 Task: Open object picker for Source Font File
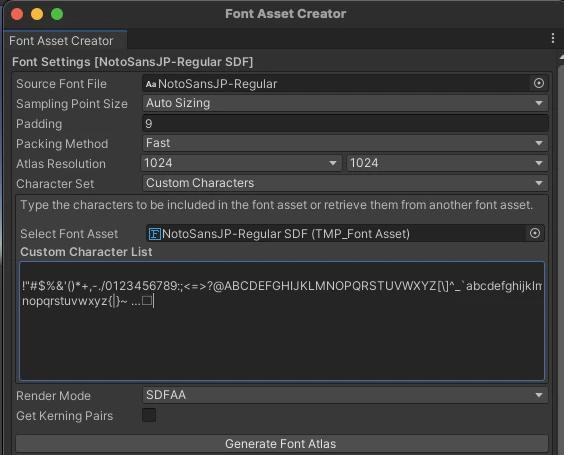[538, 83]
